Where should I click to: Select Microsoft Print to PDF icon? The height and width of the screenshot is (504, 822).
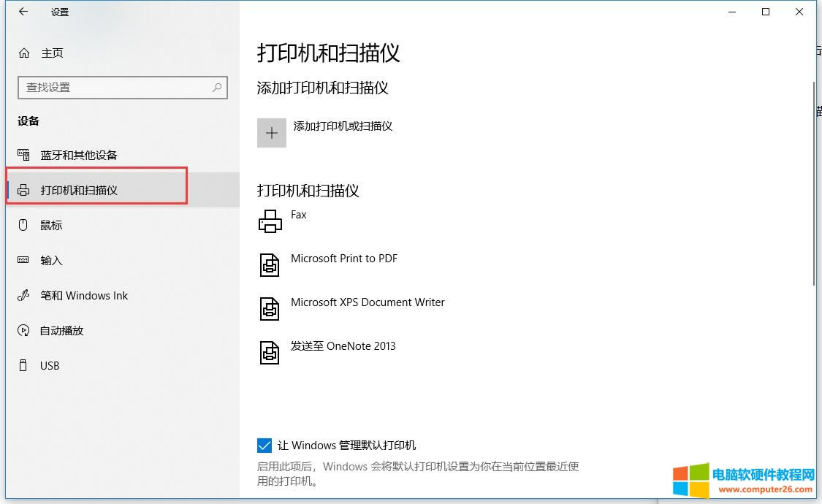(270, 264)
